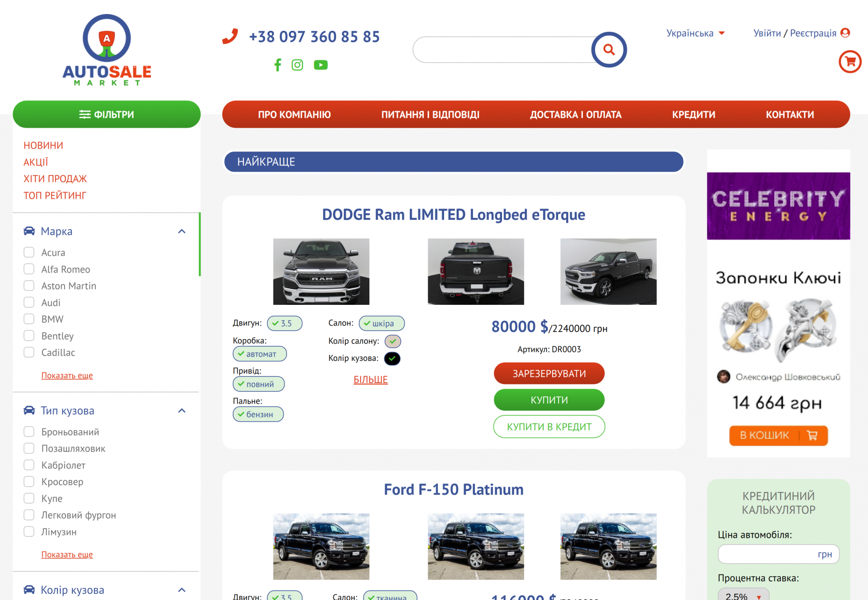Click the Ціна автомобіля input field

pyautogui.click(x=778, y=554)
